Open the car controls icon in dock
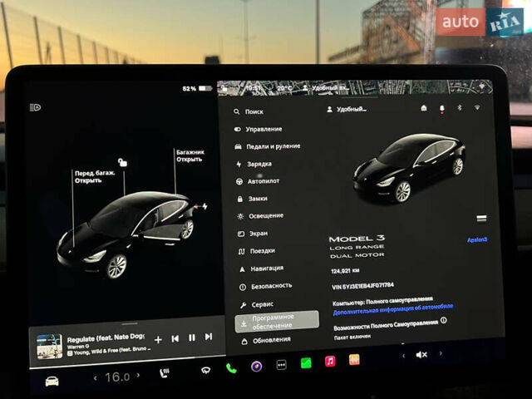 click(52, 382)
